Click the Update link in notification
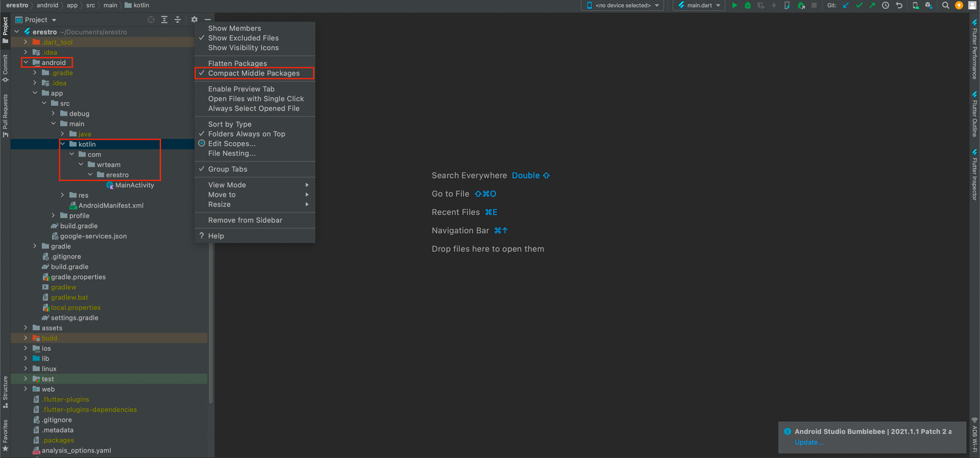Image resolution: width=980 pixels, height=458 pixels. click(809, 443)
